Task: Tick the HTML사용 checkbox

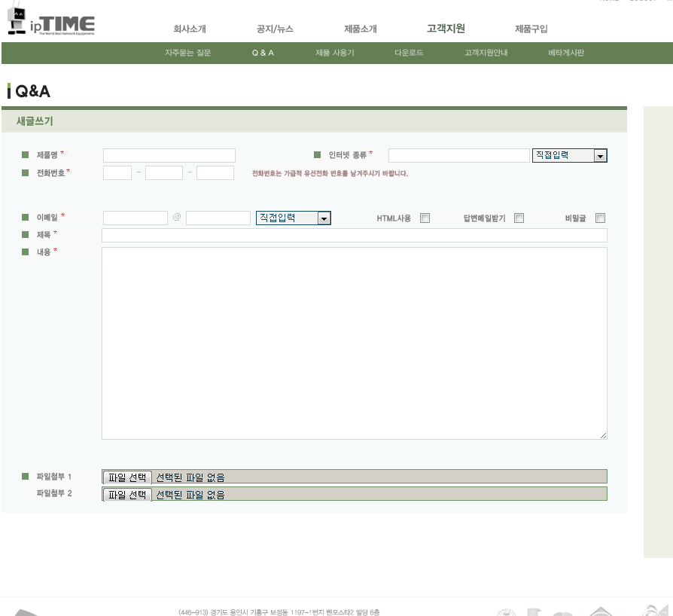Action: 425,218
